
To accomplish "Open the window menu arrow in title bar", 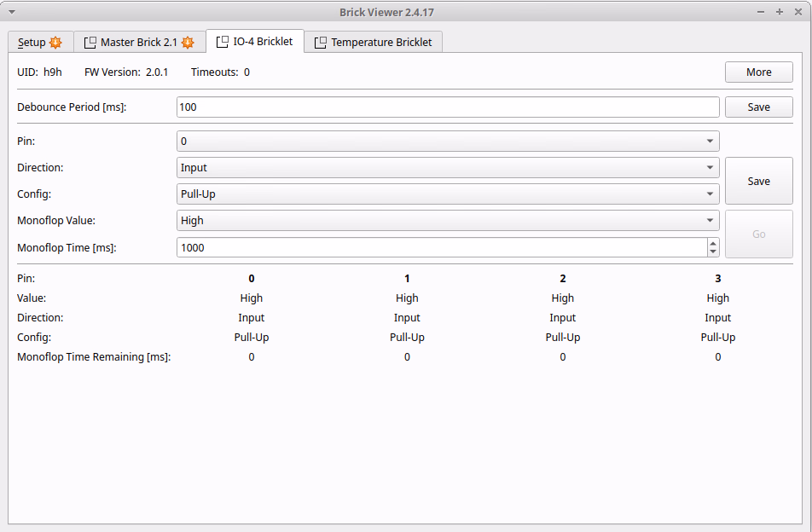I will [x=12, y=11].
